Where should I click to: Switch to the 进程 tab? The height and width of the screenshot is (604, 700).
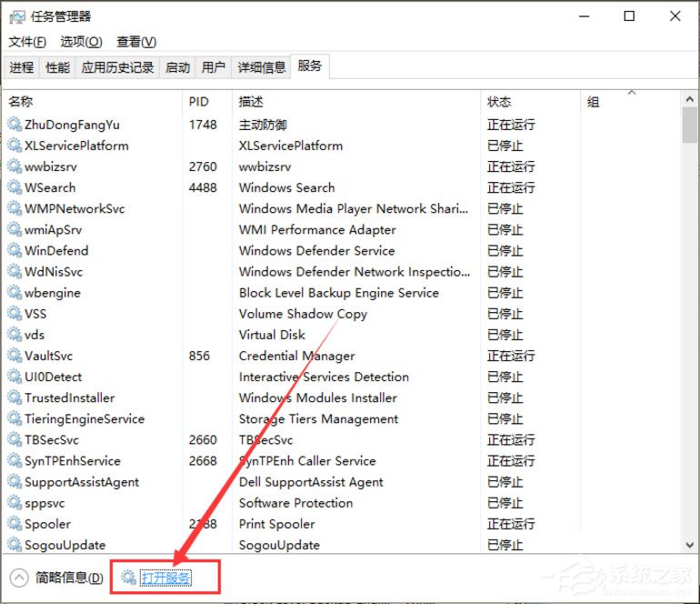(x=22, y=67)
